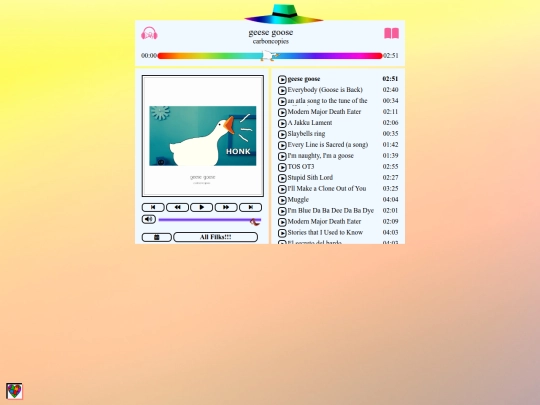The width and height of the screenshot is (540, 405).
Task: Select 'TOS OT3' track title
Action: (301, 167)
